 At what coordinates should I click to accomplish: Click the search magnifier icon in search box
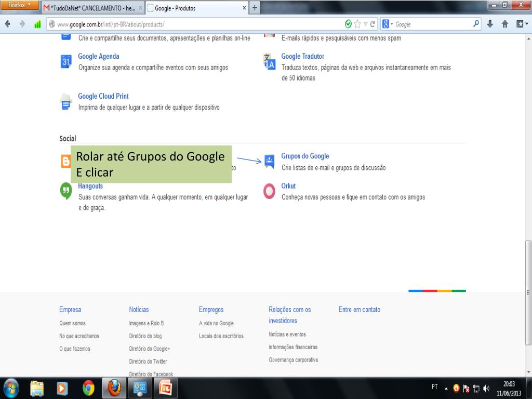click(476, 24)
